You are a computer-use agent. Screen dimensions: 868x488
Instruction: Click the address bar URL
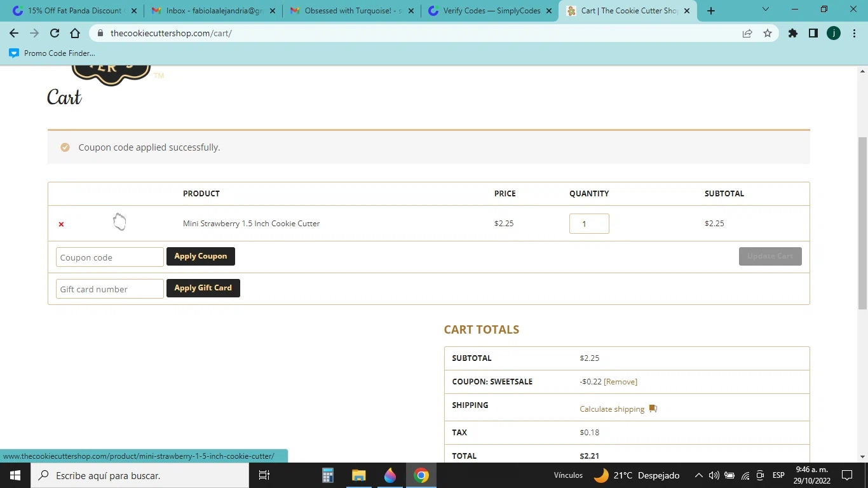pos(171,33)
